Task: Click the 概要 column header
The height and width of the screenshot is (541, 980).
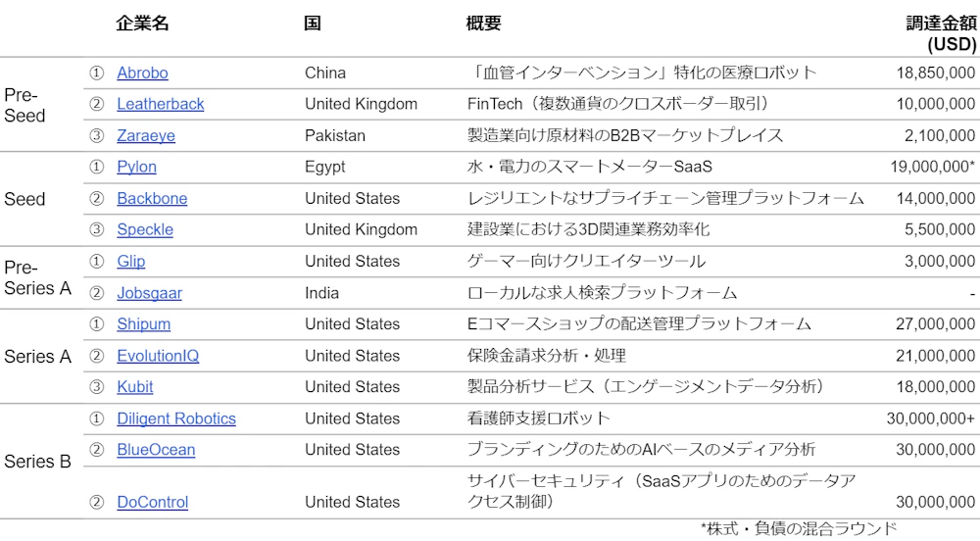Action: (483, 24)
